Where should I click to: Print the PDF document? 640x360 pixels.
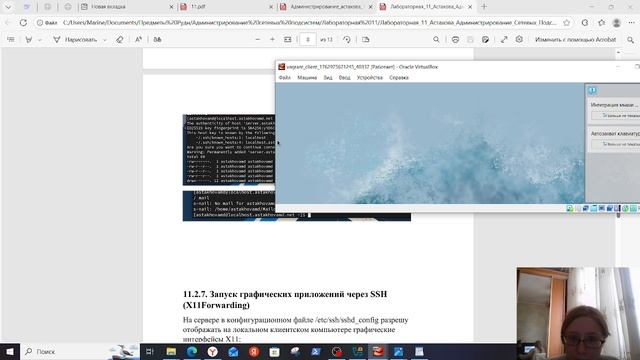click(455, 40)
